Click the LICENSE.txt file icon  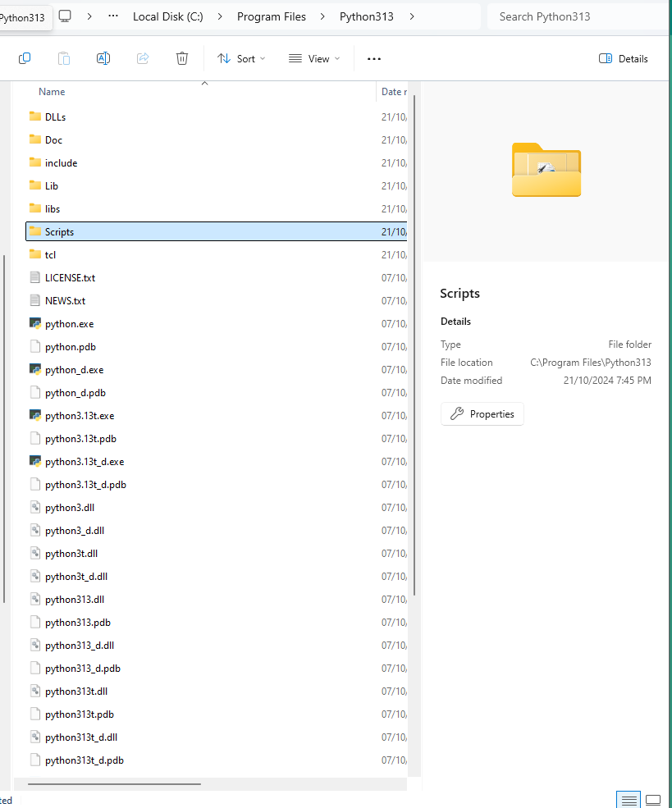[x=35, y=277]
